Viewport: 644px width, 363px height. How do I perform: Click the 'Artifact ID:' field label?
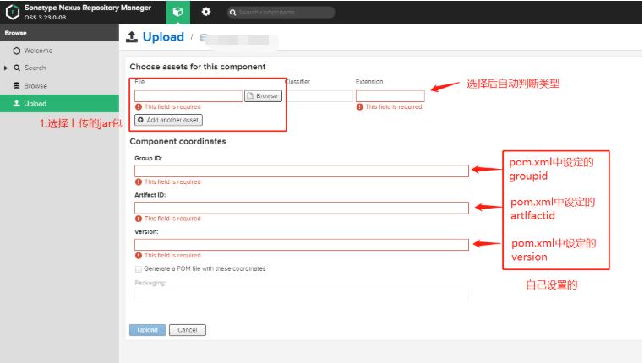click(150, 195)
